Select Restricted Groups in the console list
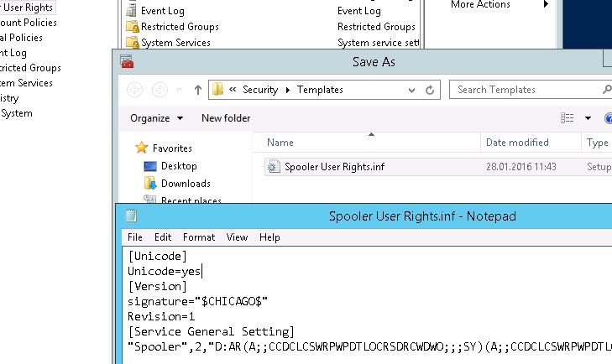The height and width of the screenshot is (364, 612). point(180,27)
